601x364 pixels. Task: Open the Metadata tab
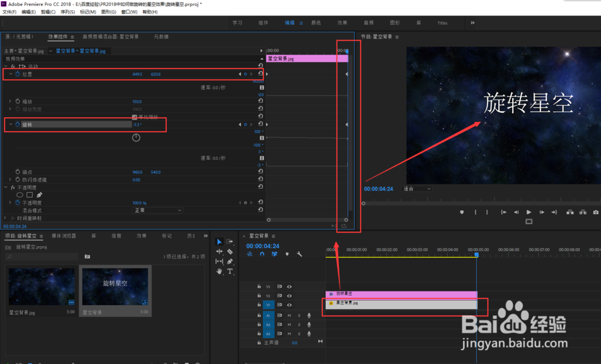coord(161,37)
